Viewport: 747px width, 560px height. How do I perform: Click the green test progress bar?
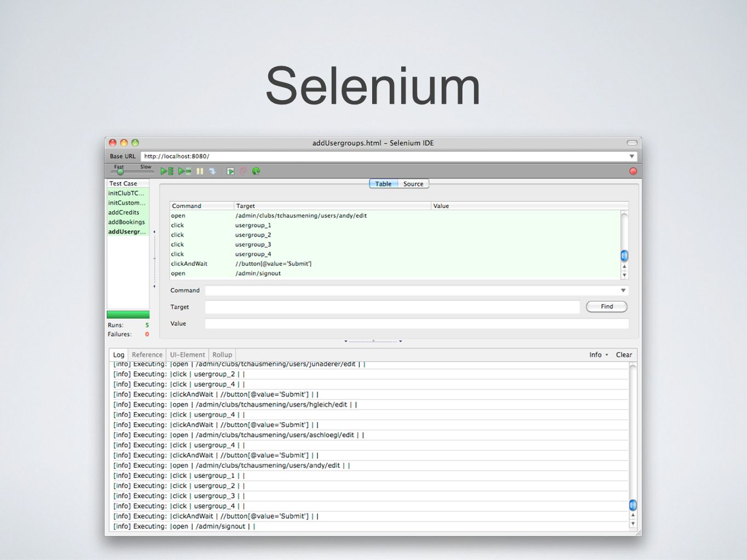click(x=128, y=314)
